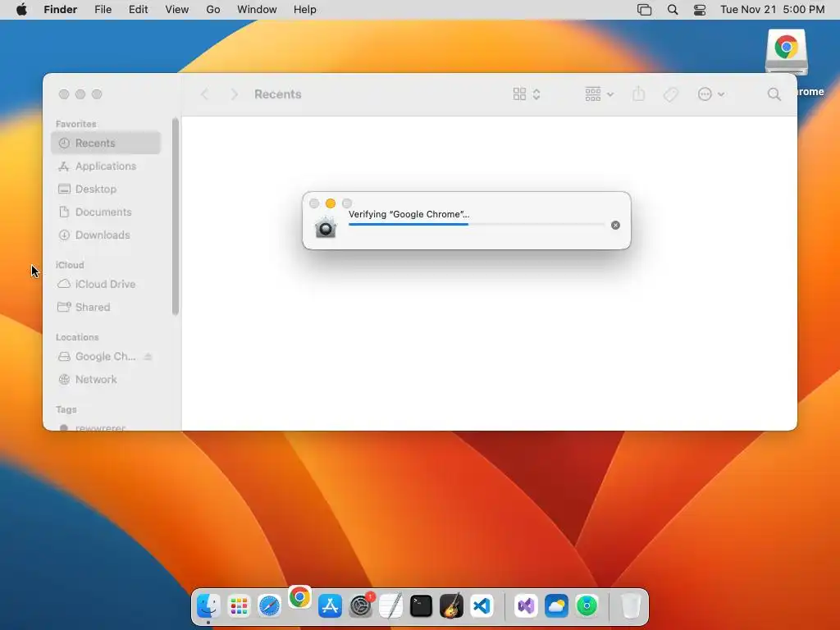Open Visual Studio Code from the Dock
The image size is (840, 630).
point(482,606)
